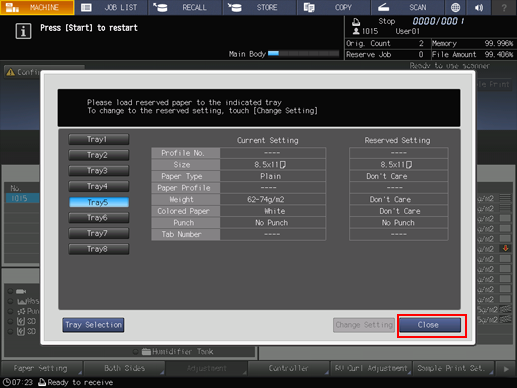Click the clock icon in status bar
This screenshot has width=517, height=388.
click(6, 382)
